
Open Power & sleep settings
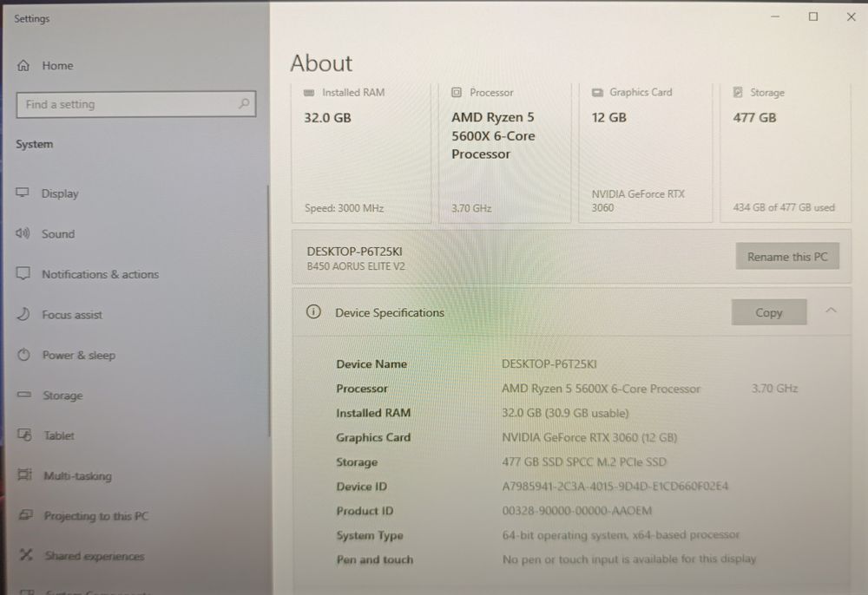(79, 355)
